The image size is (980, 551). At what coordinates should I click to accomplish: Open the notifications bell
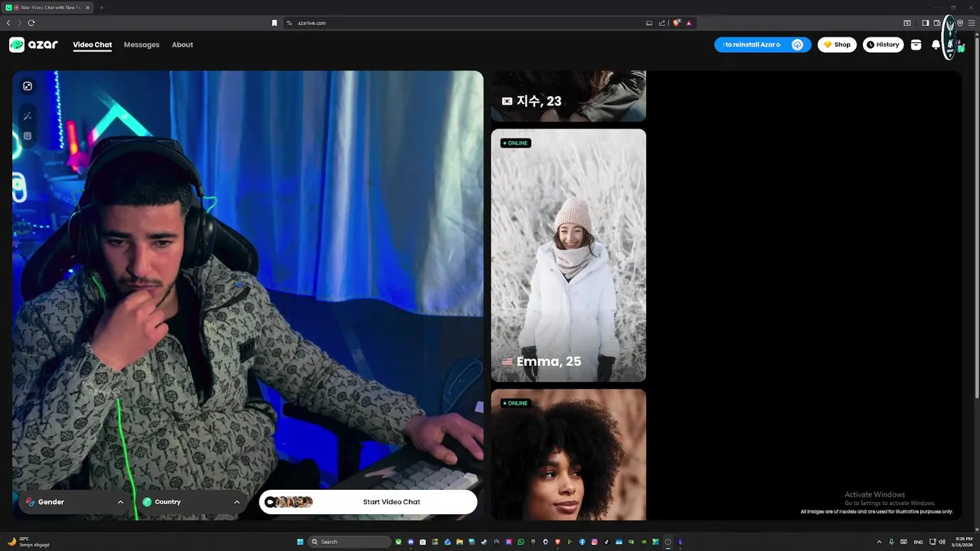[936, 44]
